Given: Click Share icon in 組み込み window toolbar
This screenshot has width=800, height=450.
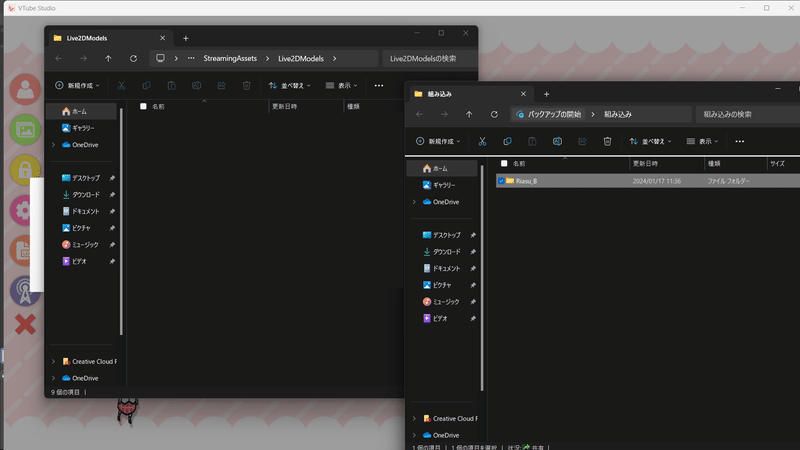Looking at the screenshot, I should 582,141.
